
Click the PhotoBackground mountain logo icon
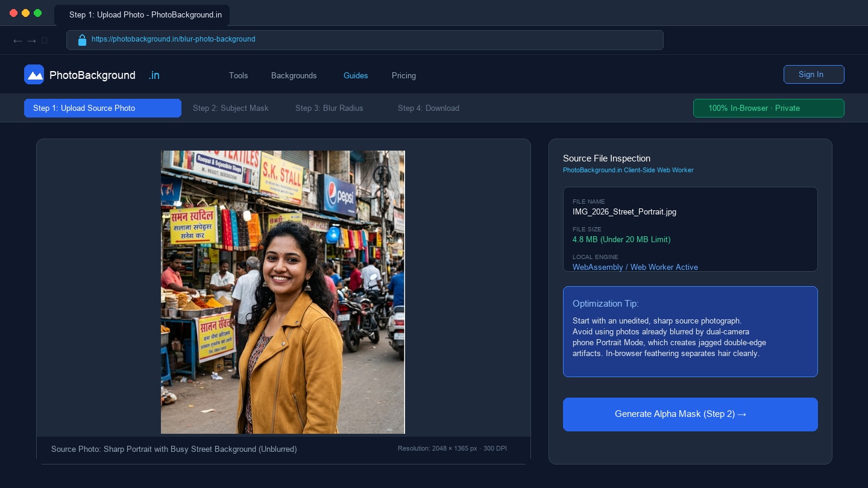(34, 75)
